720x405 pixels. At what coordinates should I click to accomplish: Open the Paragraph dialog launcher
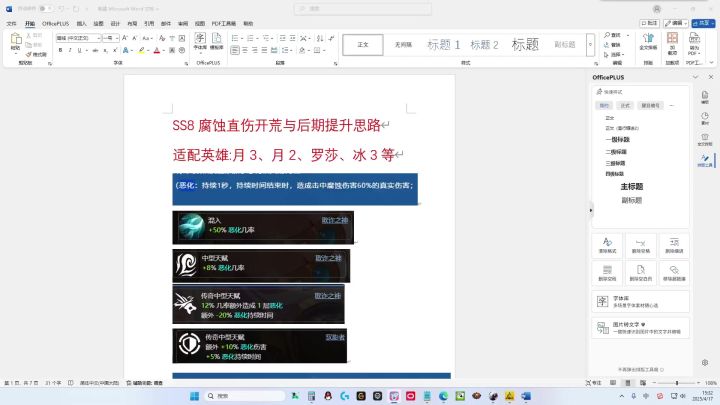[x=336, y=64]
